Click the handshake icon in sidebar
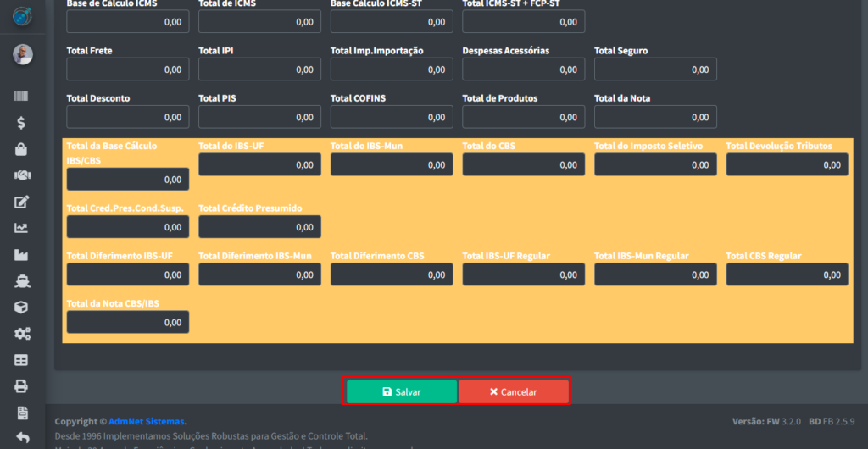Viewport: 868px width, 449px height. pos(22,175)
